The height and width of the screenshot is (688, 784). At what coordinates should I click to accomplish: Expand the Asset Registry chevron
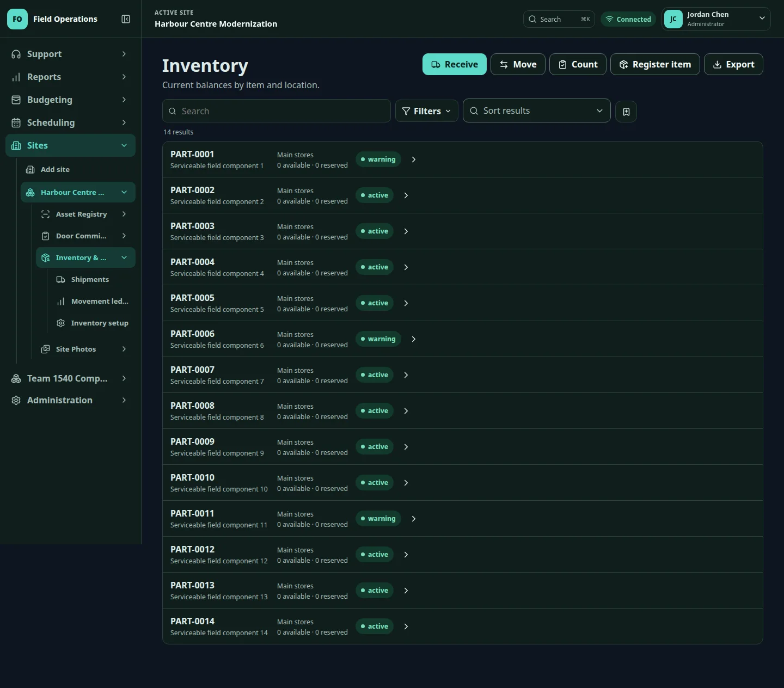tap(124, 214)
